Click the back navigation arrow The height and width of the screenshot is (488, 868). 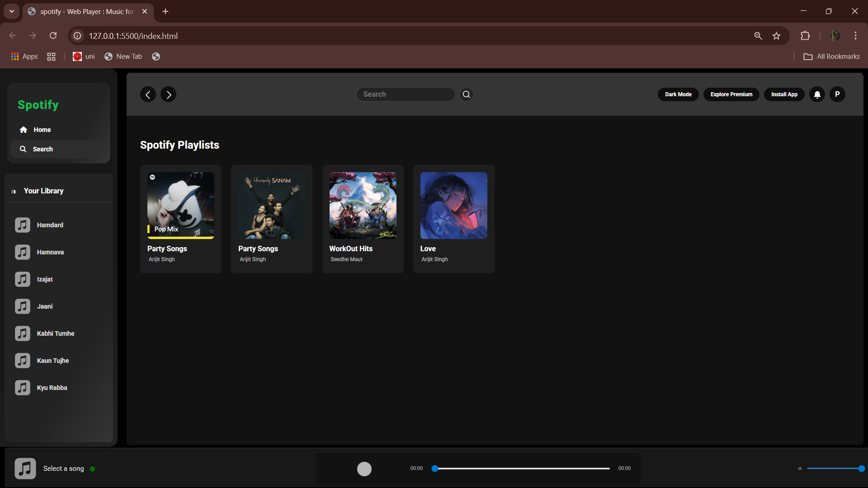(147, 94)
